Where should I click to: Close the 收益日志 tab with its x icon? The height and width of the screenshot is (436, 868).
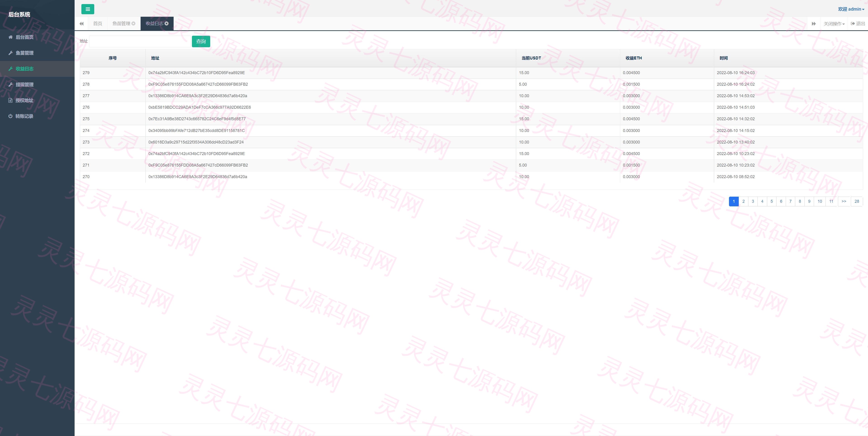pos(166,23)
